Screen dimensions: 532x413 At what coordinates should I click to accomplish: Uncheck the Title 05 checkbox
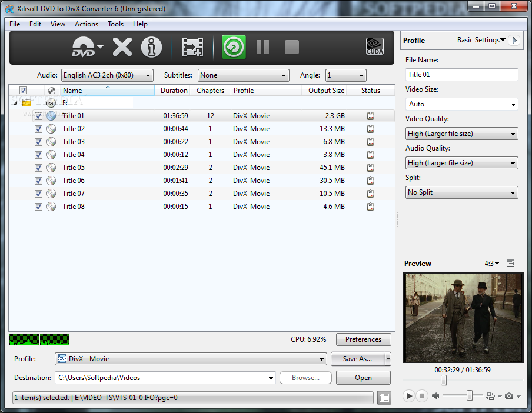click(38, 168)
